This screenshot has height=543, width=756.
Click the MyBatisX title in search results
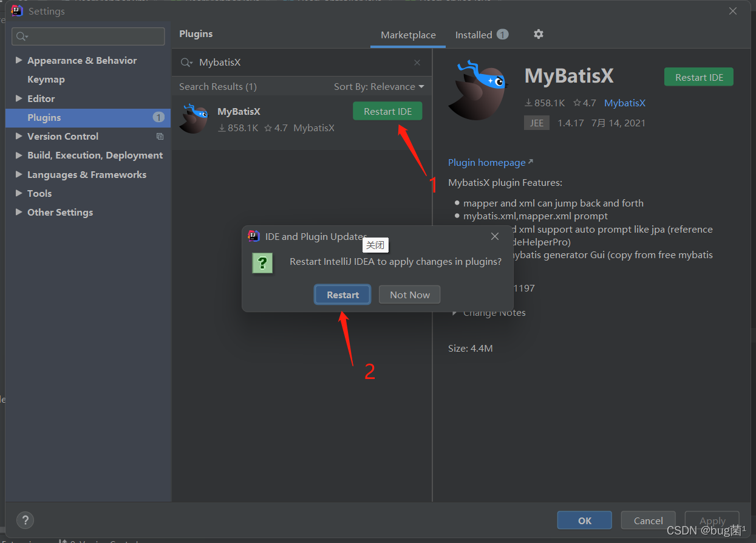pos(239,112)
